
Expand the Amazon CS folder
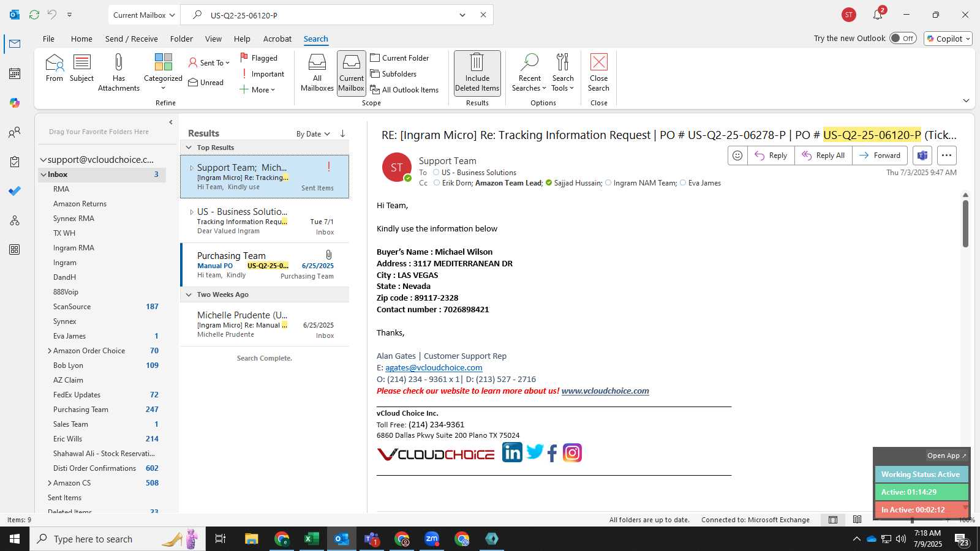[x=49, y=483]
